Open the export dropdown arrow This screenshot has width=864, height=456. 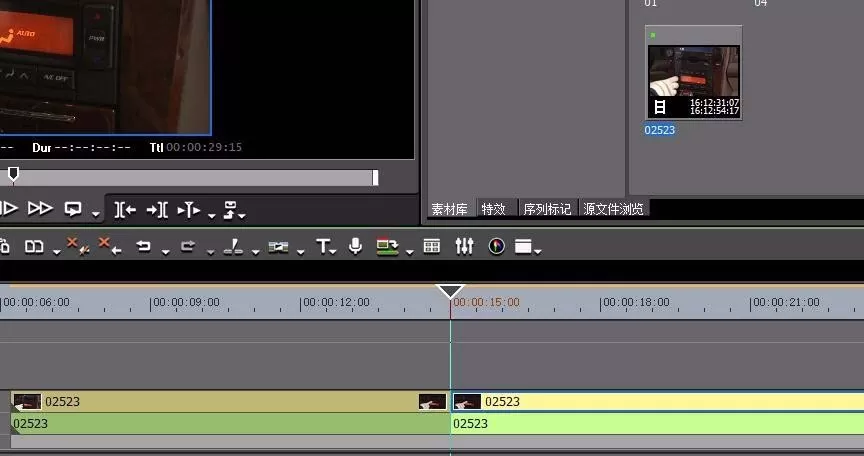(x=242, y=215)
